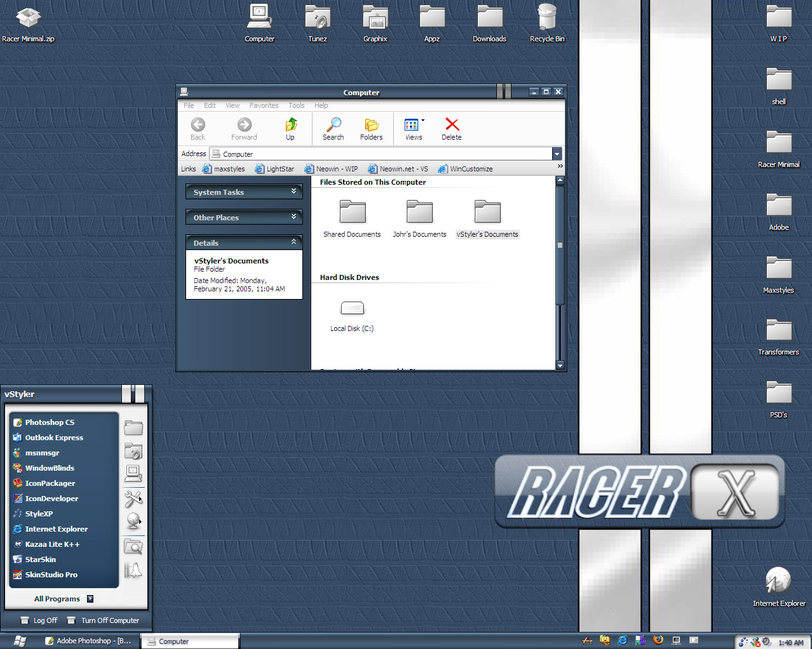The image size is (812, 649).
Task: Open Firefox from quick launch tray
Action: [658, 640]
